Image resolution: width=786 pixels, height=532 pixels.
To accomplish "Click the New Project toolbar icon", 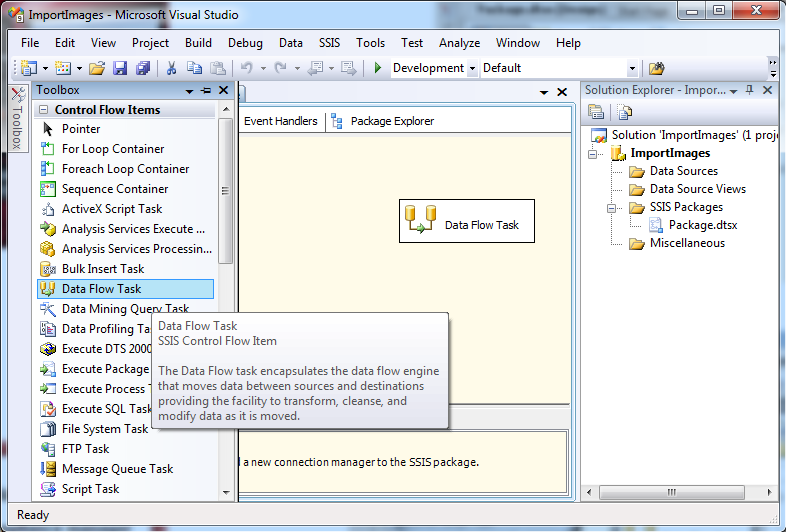I will [29, 68].
